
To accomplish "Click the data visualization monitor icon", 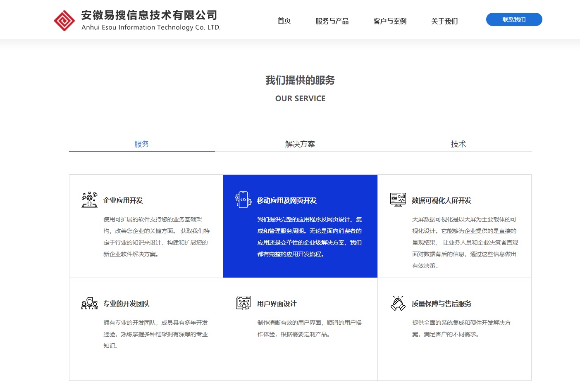I will tap(398, 200).
